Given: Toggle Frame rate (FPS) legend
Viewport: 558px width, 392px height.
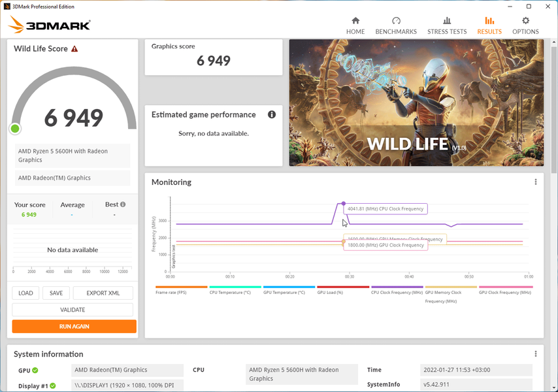Looking at the screenshot, I should tap(181, 290).
